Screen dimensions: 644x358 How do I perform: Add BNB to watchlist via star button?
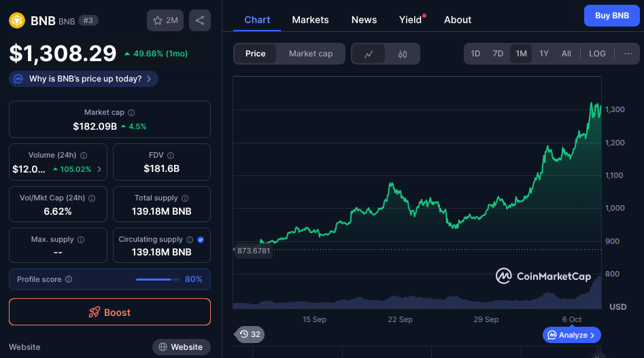pos(165,20)
